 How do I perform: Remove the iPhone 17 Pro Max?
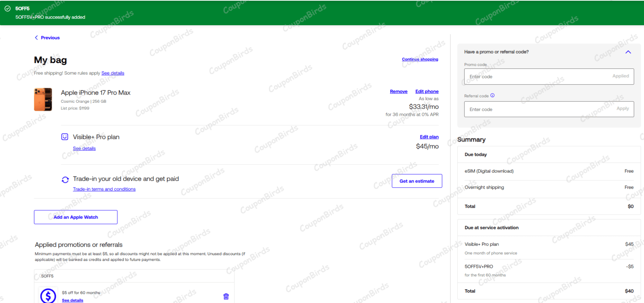click(x=399, y=92)
